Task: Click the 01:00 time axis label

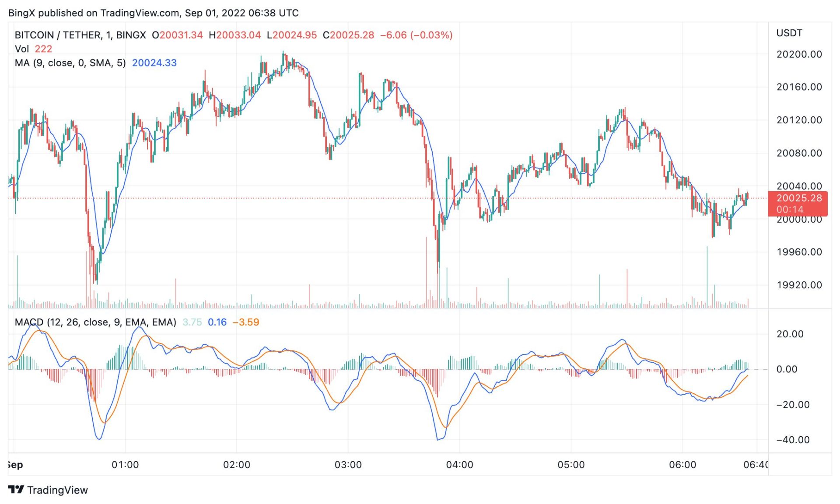Action: tap(125, 465)
